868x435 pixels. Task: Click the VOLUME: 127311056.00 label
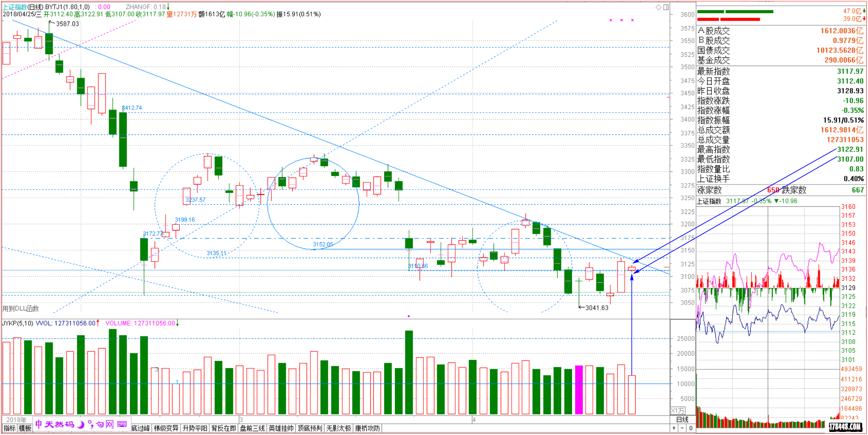pyautogui.click(x=140, y=323)
